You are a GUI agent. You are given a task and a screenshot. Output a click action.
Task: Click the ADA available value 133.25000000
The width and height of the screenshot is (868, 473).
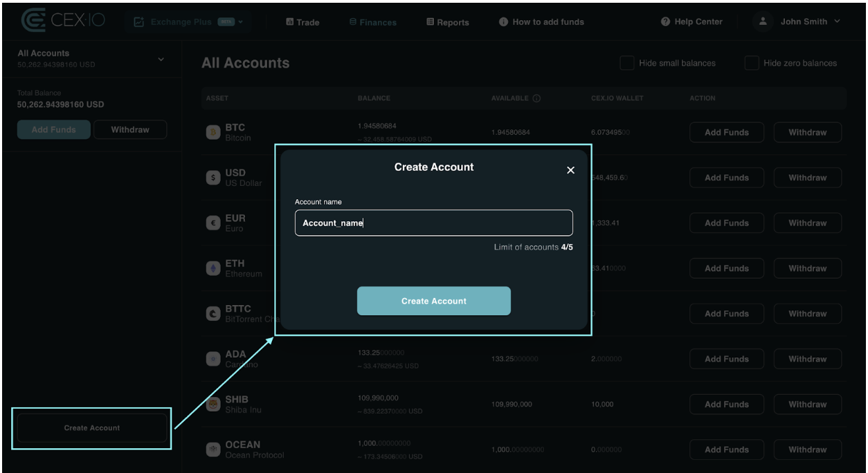pyautogui.click(x=515, y=359)
